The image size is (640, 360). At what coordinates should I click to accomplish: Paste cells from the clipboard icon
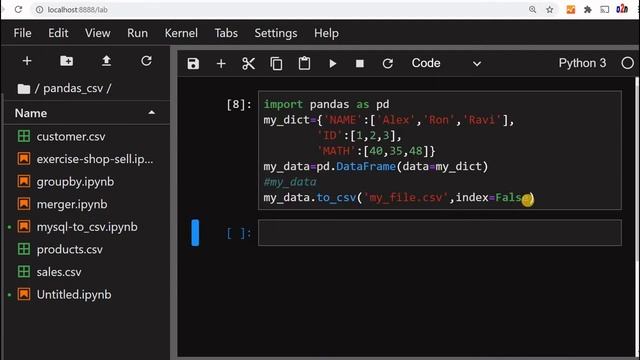click(x=304, y=64)
